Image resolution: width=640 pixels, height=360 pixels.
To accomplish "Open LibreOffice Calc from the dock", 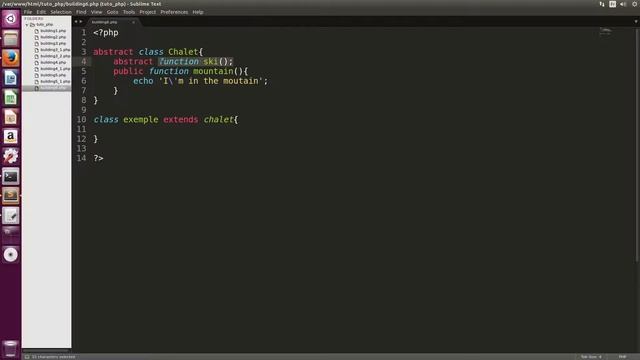I will [x=11, y=97].
